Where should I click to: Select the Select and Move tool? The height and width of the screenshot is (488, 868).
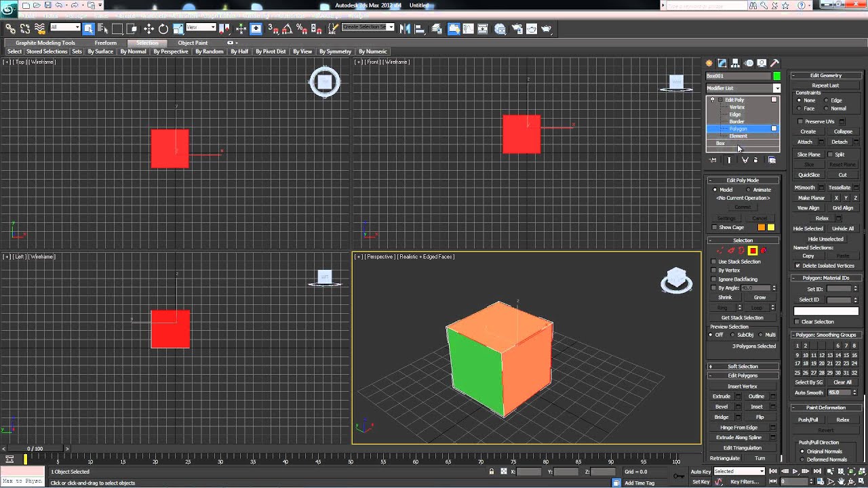(149, 28)
